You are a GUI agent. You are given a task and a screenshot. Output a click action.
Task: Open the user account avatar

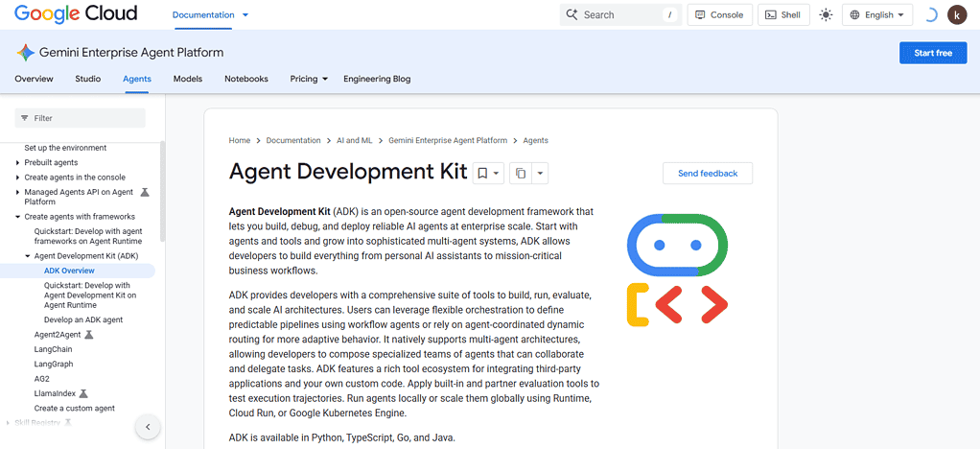coord(957,15)
